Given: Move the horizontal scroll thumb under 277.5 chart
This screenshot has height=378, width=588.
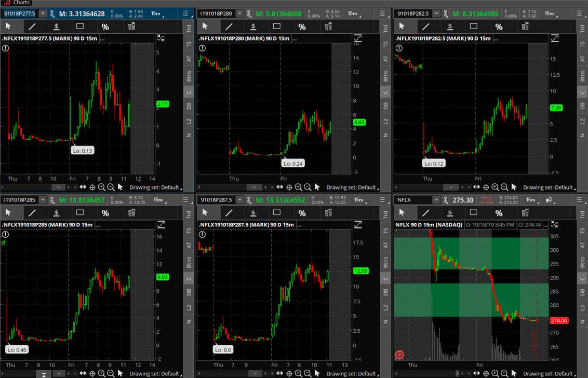Looking at the screenshot, I should [x=58, y=187].
